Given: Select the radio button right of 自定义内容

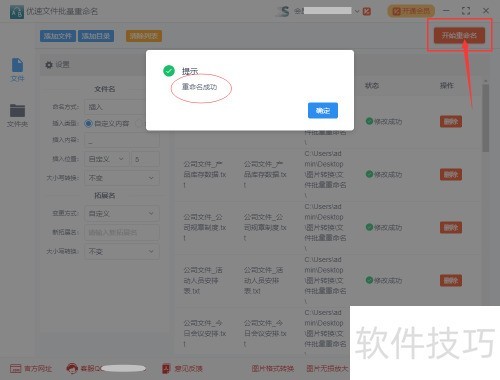Looking at the screenshot, I should [139, 123].
